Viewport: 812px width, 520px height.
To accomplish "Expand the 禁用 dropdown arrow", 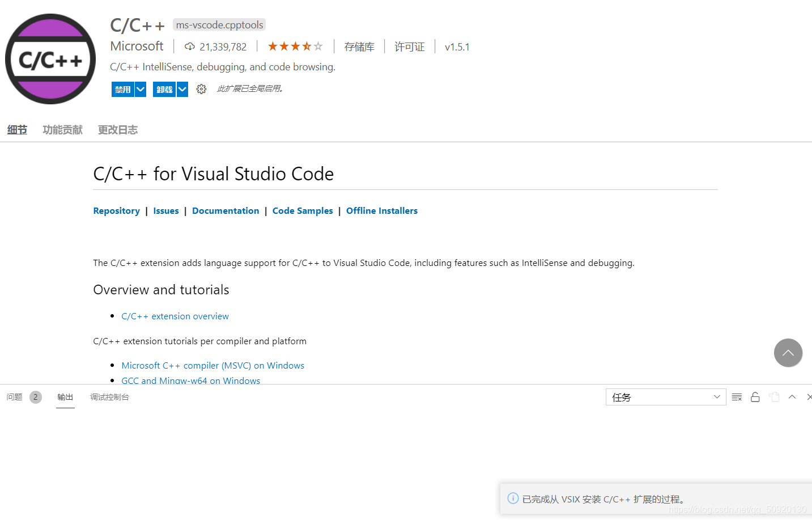I will pyautogui.click(x=141, y=90).
